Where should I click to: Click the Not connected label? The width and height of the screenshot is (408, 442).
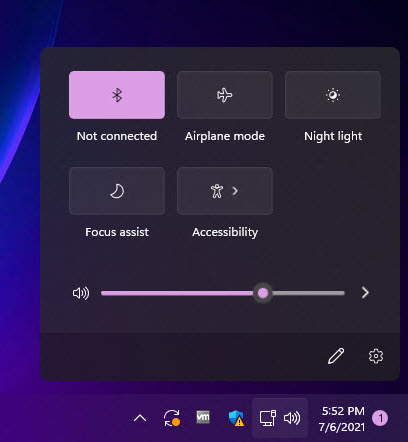pyautogui.click(x=117, y=136)
